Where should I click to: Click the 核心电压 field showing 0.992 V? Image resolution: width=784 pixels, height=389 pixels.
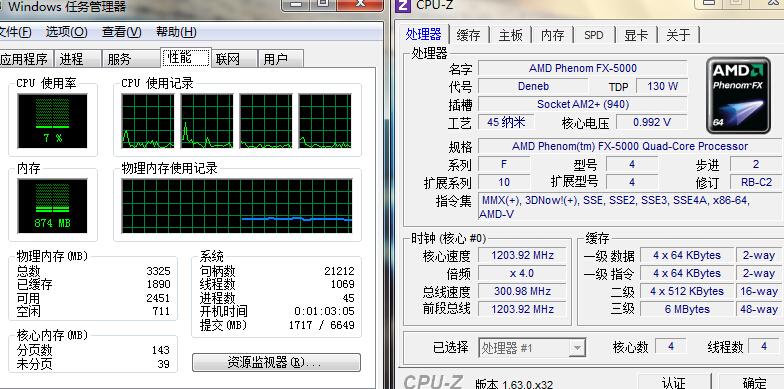(652, 122)
